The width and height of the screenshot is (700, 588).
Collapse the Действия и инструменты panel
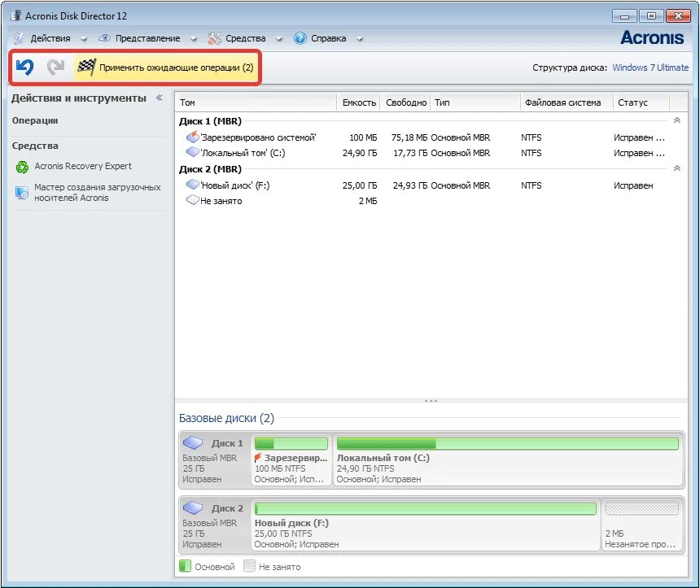(x=159, y=98)
